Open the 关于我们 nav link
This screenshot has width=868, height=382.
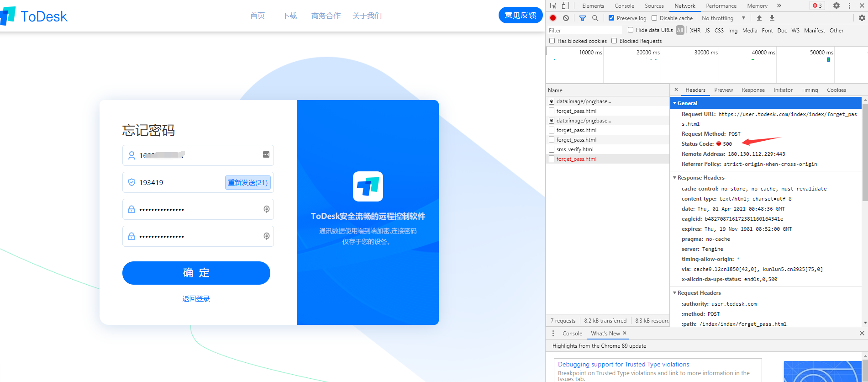(367, 16)
